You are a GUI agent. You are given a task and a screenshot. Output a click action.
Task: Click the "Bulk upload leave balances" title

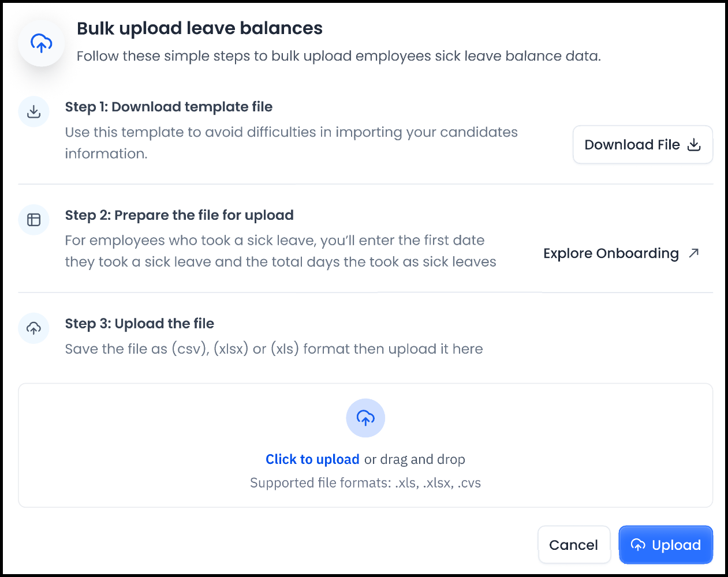tap(200, 28)
